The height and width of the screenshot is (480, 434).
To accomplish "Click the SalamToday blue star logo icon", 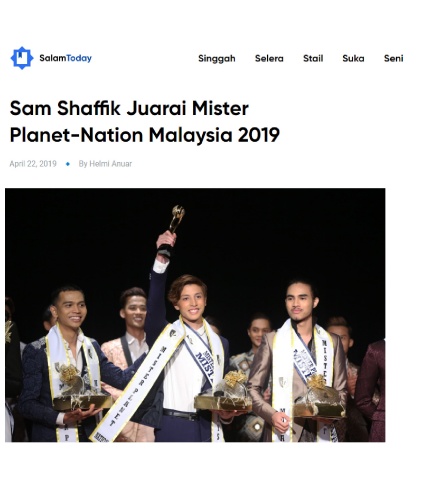I will pyautogui.click(x=22, y=58).
